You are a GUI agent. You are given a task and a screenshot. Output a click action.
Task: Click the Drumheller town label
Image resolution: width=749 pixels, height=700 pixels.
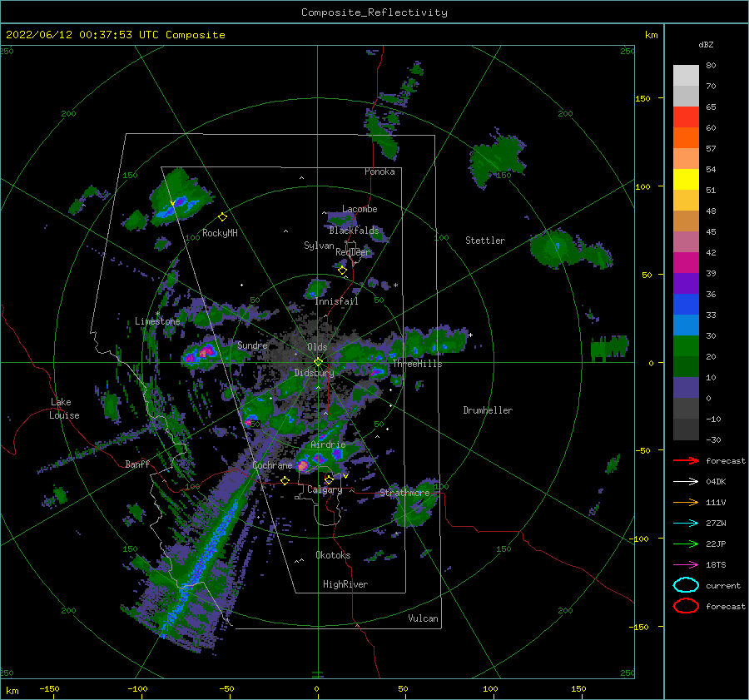point(488,410)
